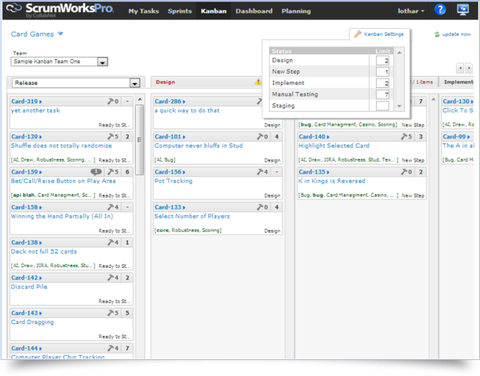Click the Kanban Settings wrench icon
Viewport: 480px width, 376px height.
point(357,34)
